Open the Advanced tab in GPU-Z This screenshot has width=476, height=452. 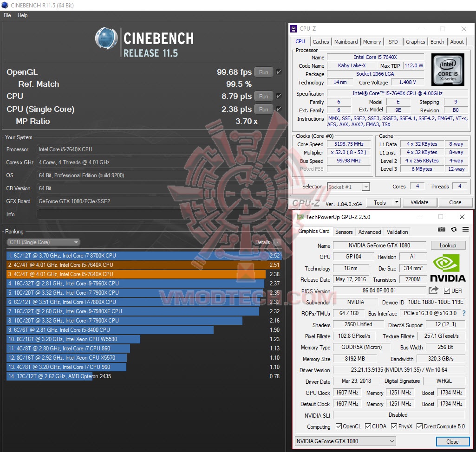(x=370, y=232)
